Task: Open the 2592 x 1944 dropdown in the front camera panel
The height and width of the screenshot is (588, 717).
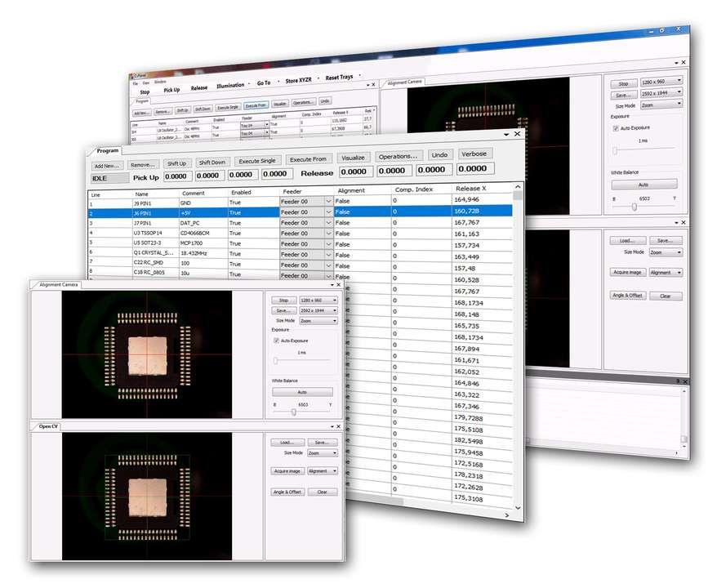Action: (318, 310)
